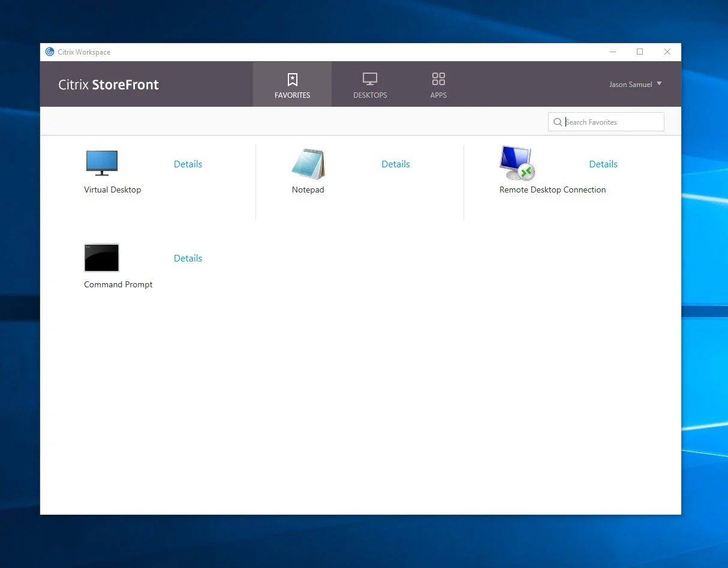The image size is (728, 568).
Task: Switch to the Desktops tab
Action: 370,85
